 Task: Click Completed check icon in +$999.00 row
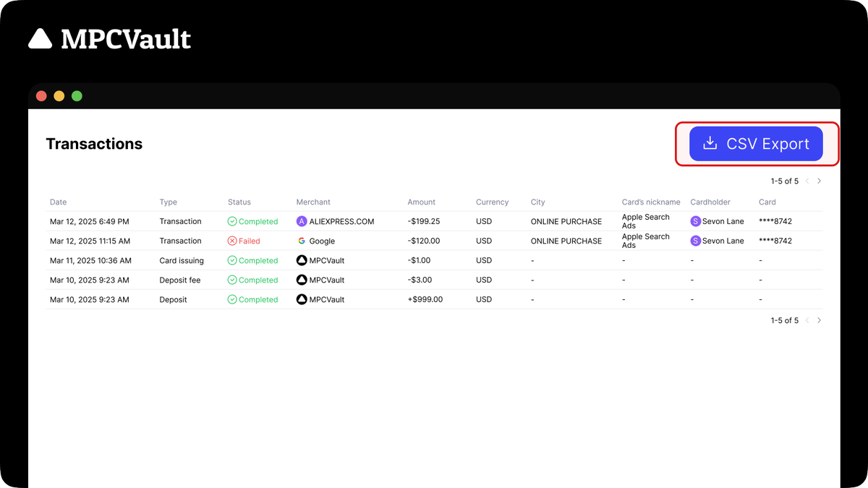(232, 299)
